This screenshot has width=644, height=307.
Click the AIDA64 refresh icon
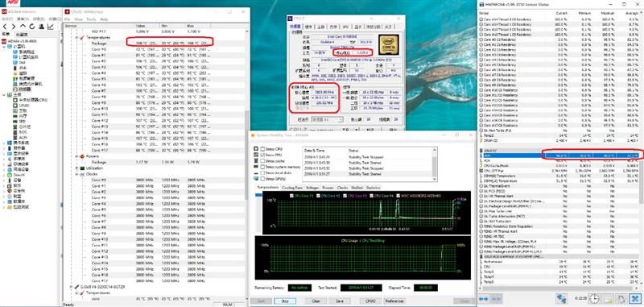[32, 27]
